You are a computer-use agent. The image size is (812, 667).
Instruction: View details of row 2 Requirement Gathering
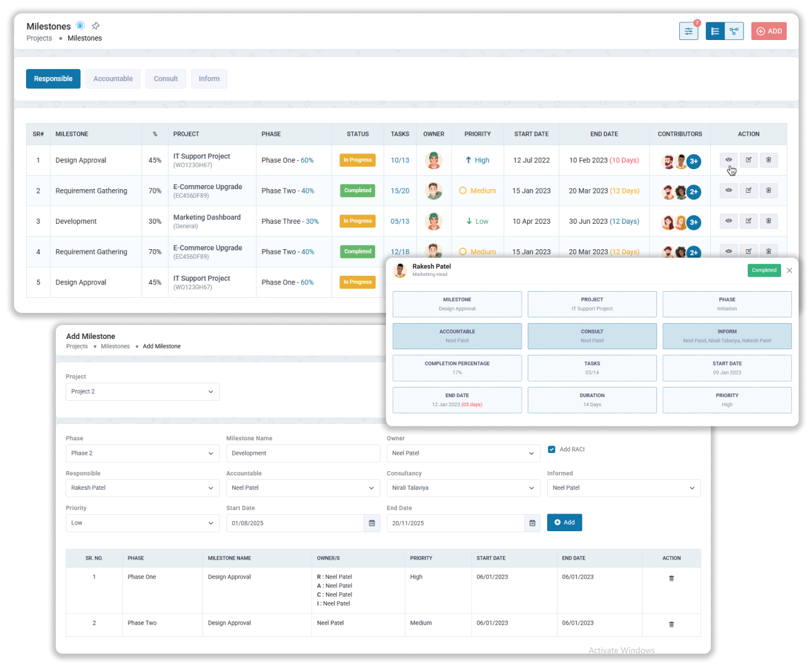point(728,190)
